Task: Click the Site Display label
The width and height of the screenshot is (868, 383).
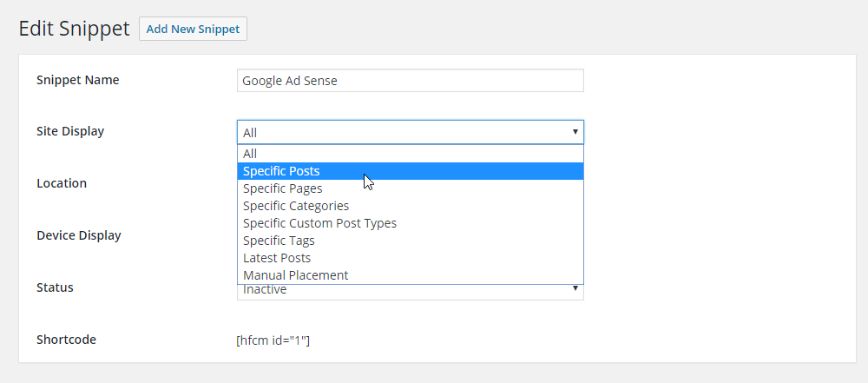Action: pos(70,131)
